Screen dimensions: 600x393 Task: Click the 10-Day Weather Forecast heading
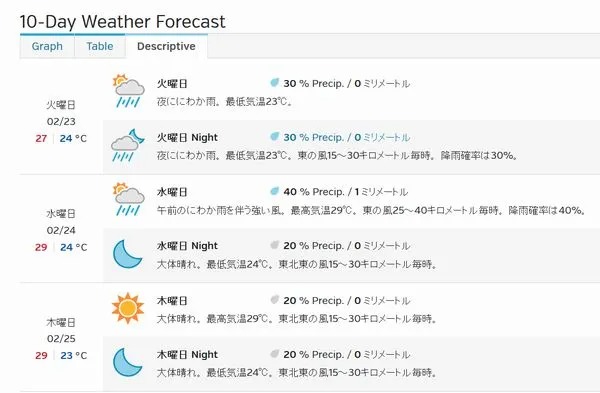[x=122, y=21]
